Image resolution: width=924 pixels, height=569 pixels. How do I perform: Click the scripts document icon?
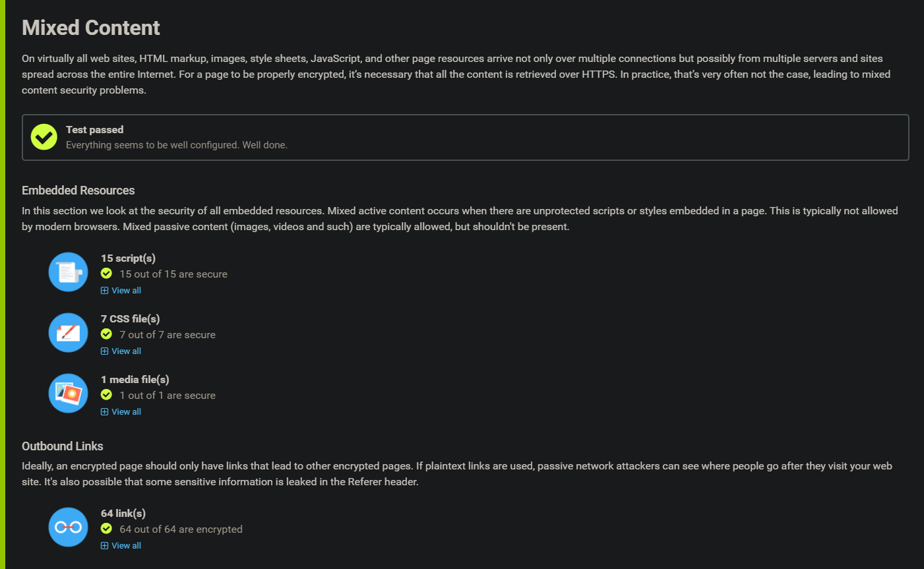tap(68, 272)
